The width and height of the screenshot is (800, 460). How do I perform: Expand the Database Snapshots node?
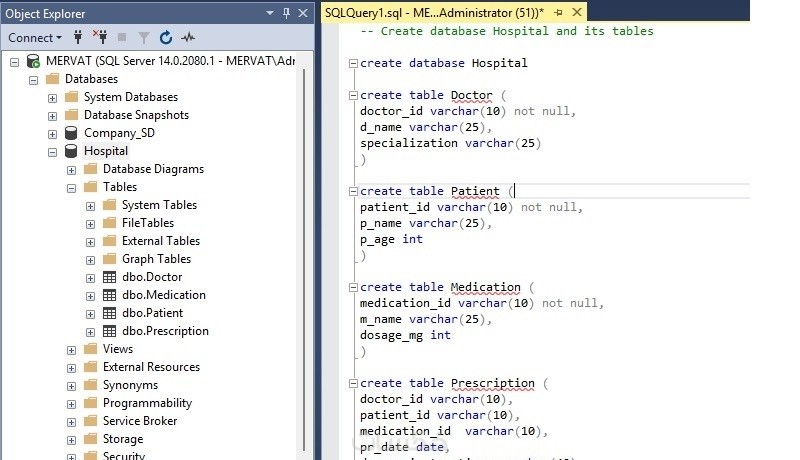point(52,116)
